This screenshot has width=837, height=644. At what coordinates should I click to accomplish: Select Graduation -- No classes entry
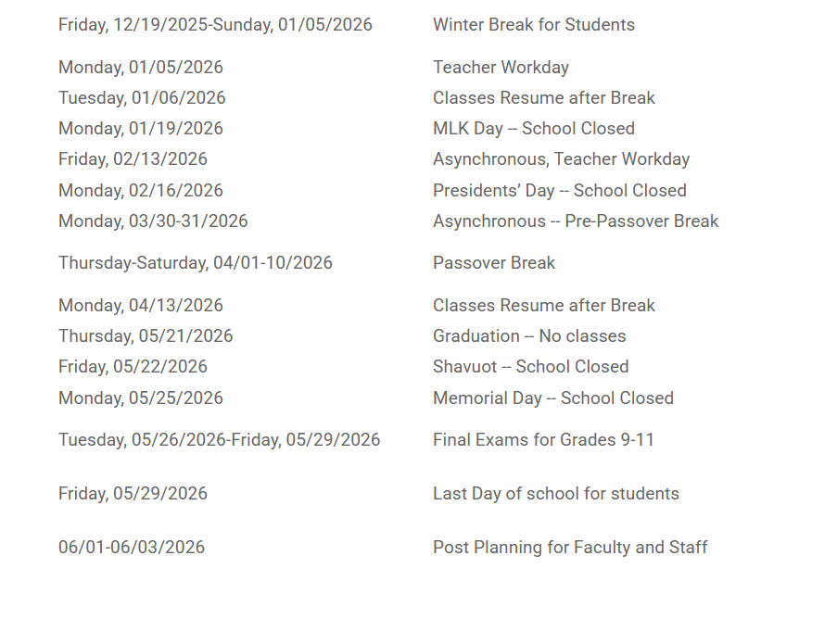coord(528,336)
